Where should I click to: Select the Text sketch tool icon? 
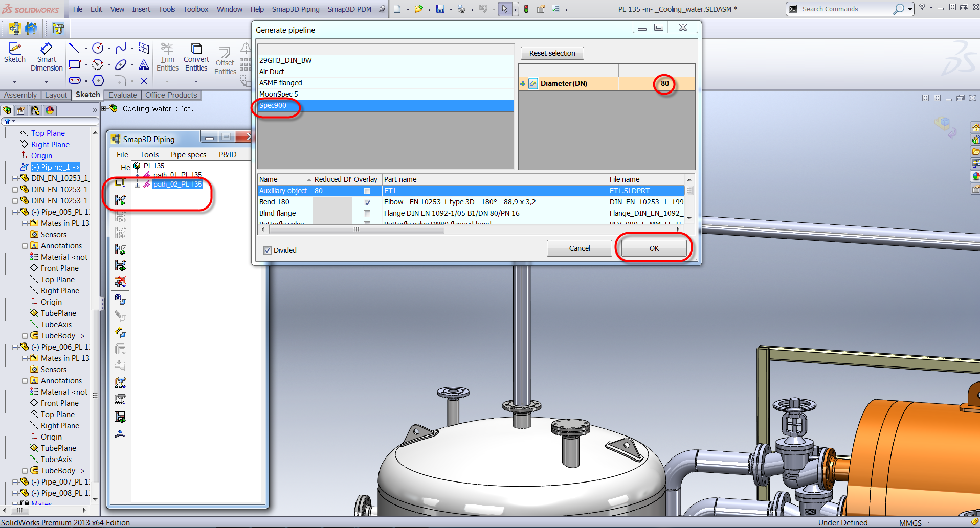click(144, 65)
